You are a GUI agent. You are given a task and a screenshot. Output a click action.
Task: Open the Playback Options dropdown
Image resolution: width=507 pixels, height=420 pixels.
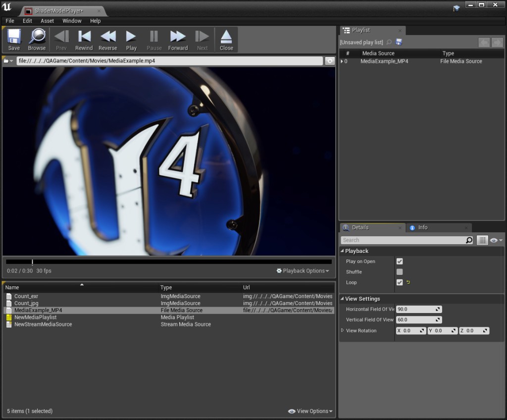[303, 271]
